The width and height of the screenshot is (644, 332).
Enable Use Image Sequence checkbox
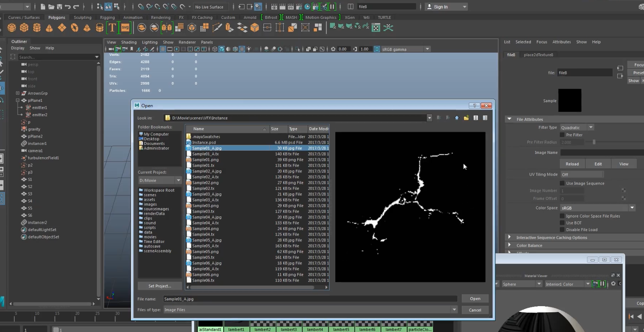(x=562, y=183)
